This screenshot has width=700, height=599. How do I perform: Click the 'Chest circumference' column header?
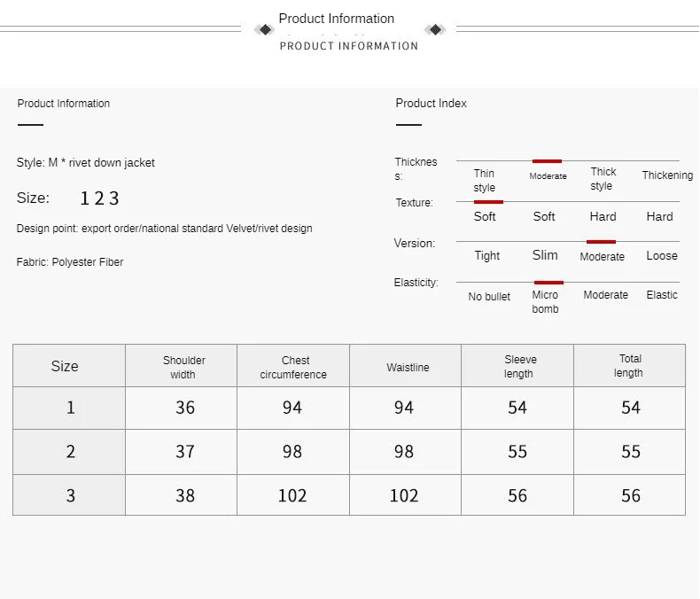tap(293, 366)
